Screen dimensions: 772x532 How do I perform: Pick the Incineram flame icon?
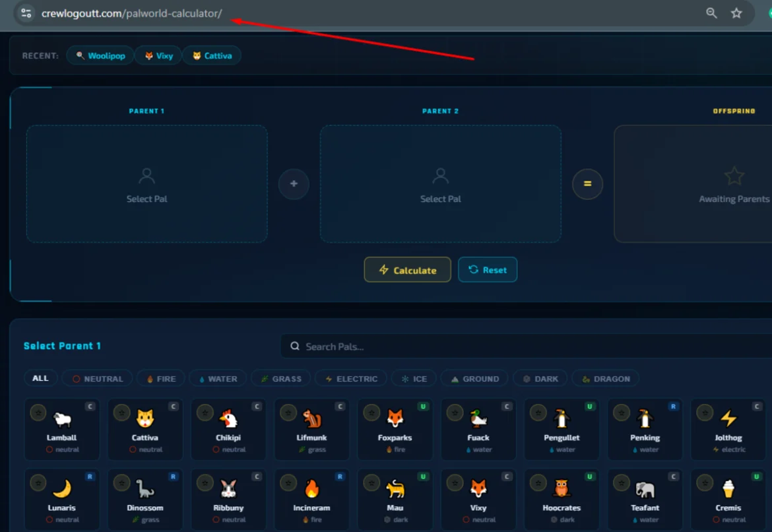pyautogui.click(x=311, y=489)
